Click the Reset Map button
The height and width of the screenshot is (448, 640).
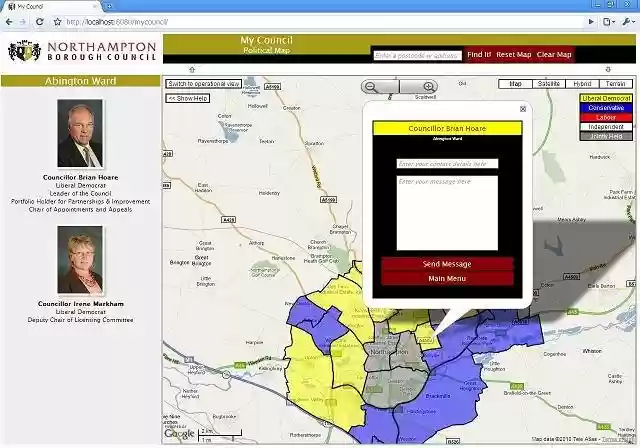coord(514,54)
